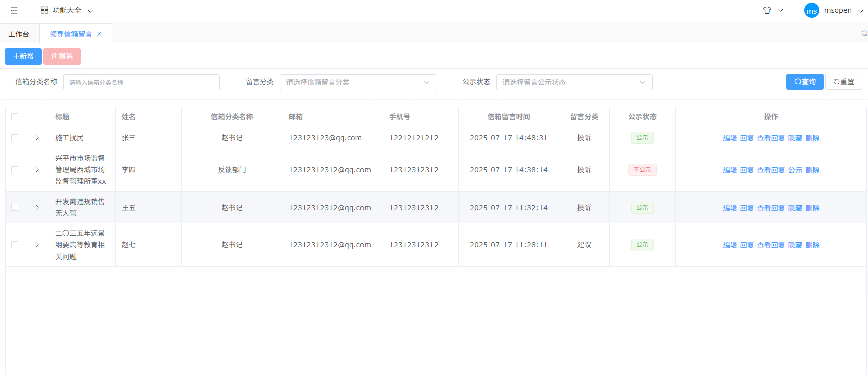This screenshot has width=868, height=375.
Task: Click the 建议 category cell
Action: pos(584,245)
